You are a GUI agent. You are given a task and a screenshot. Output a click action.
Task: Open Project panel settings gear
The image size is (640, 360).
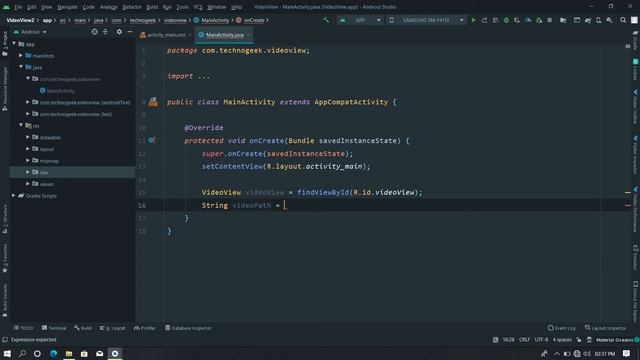pos(119,32)
